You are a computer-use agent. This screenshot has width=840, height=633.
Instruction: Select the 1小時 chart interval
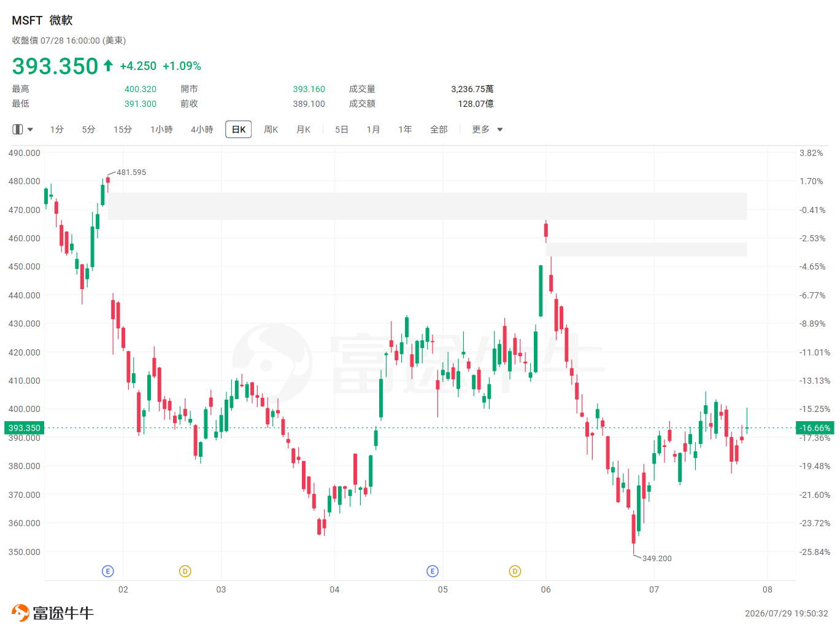[x=161, y=130]
